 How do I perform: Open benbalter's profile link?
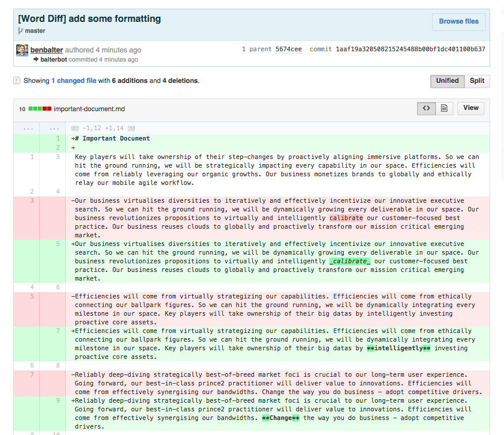click(47, 50)
